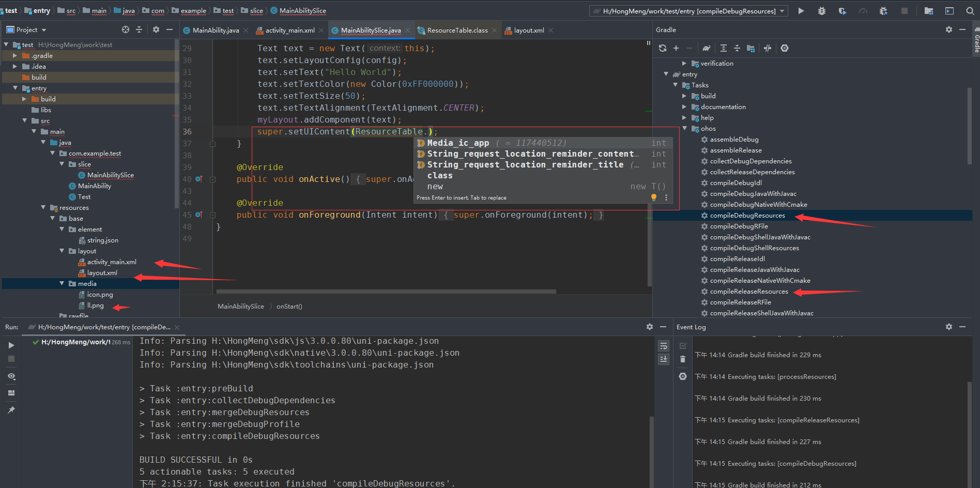Open Search Everywhere magnifier

[970, 11]
